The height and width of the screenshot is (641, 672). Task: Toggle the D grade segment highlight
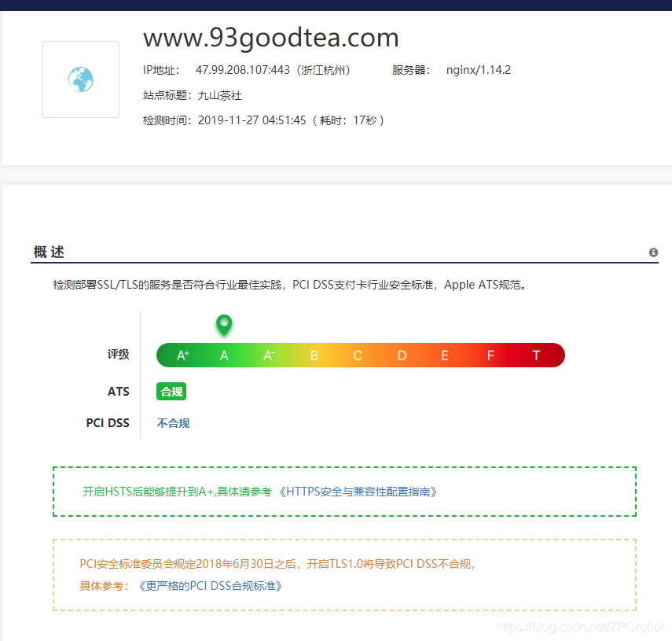tap(402, 355)
